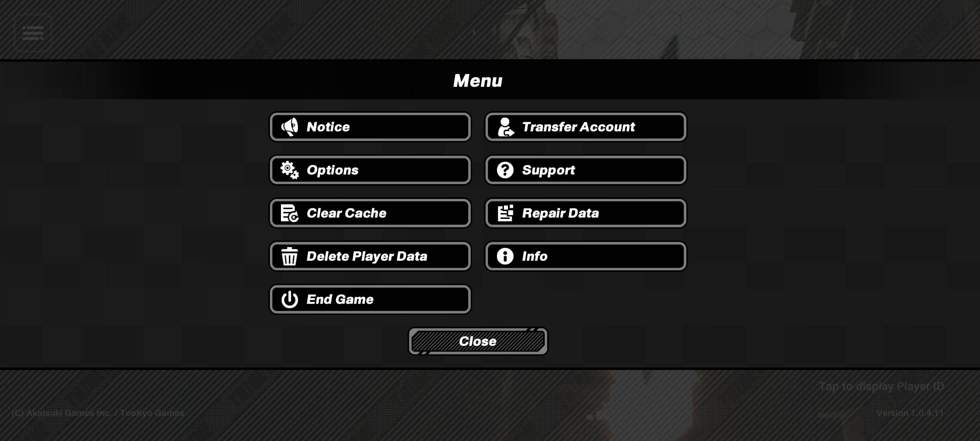Image resolution: width=980 pixels, height=441 pixels.
Task: Click the Repair Data icon
Action: point(505,212)
